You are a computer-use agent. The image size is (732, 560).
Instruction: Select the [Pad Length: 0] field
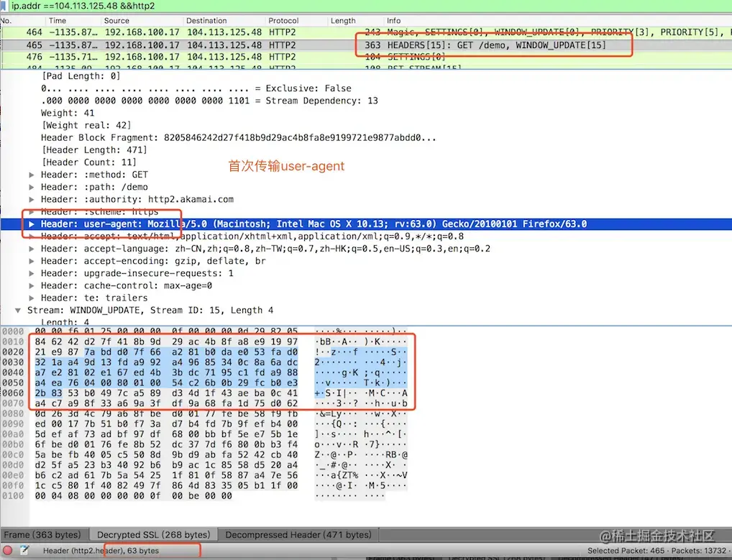coord(81,76)
